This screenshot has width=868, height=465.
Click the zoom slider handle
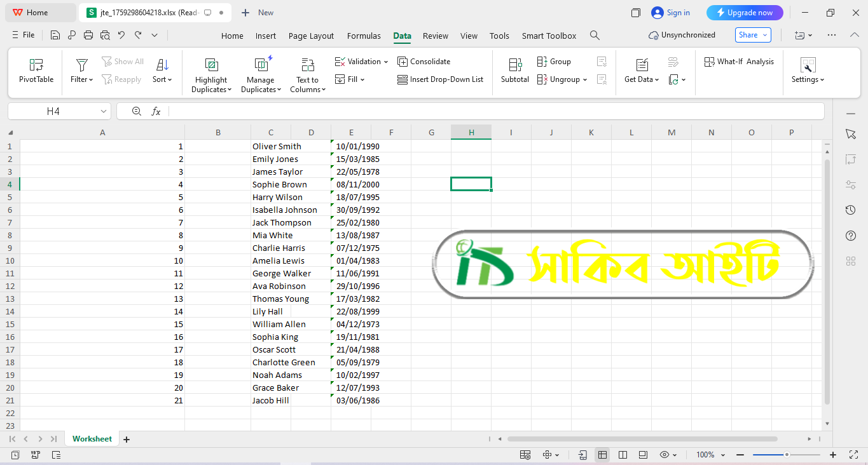[787, 455]
